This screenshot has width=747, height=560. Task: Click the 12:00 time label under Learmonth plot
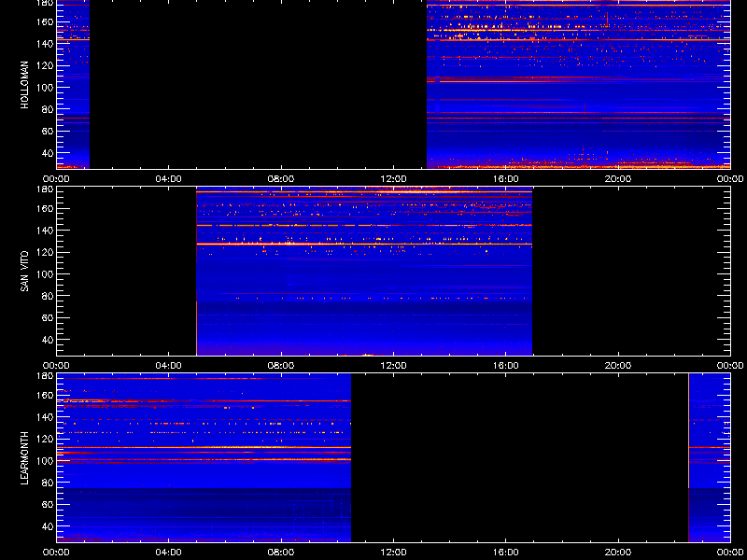393,553
